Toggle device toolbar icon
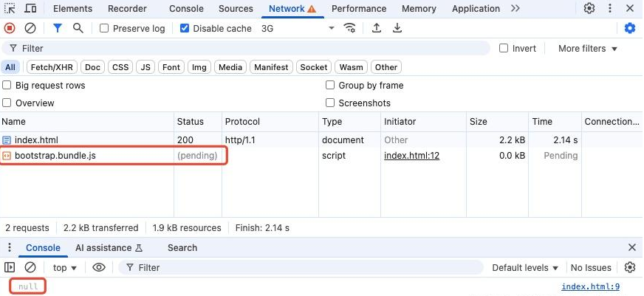 [x=31, y=9]
